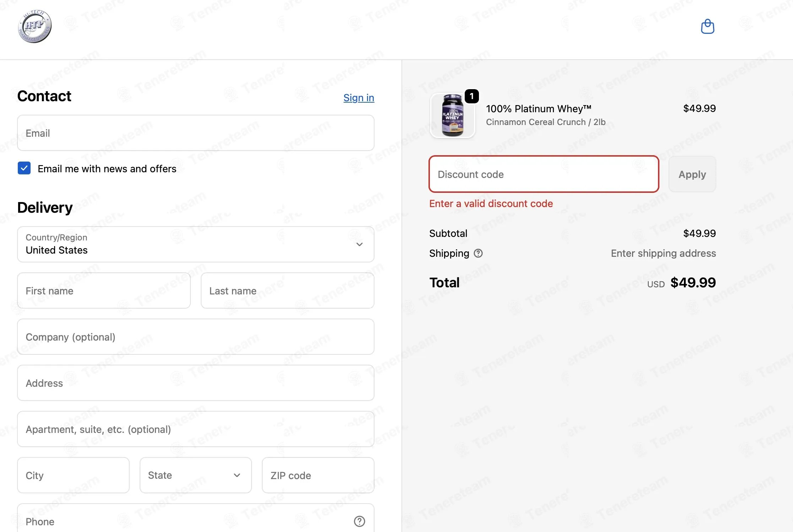Select the Enter shipping address text
This screenshot has height=532, width=793.
click(x=663, y=253)
